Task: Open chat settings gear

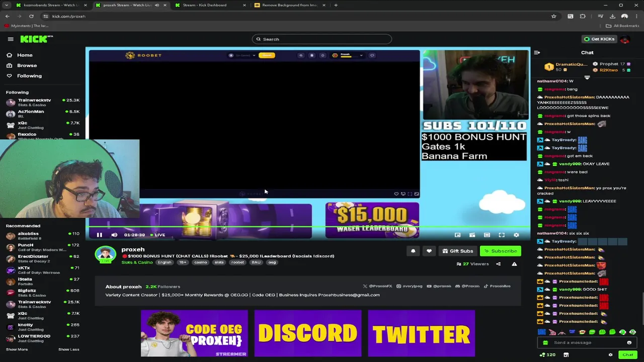Action: point(611,355)
